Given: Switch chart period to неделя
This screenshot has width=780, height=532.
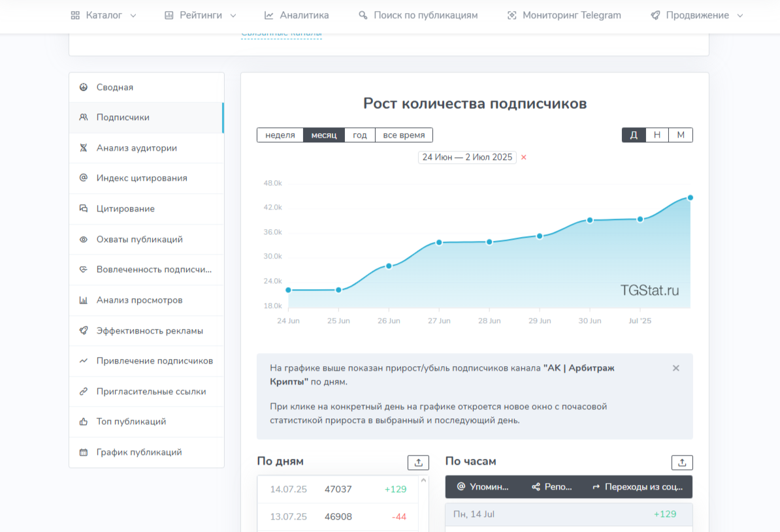Looking at the screenshot, I should click(280, 135).
